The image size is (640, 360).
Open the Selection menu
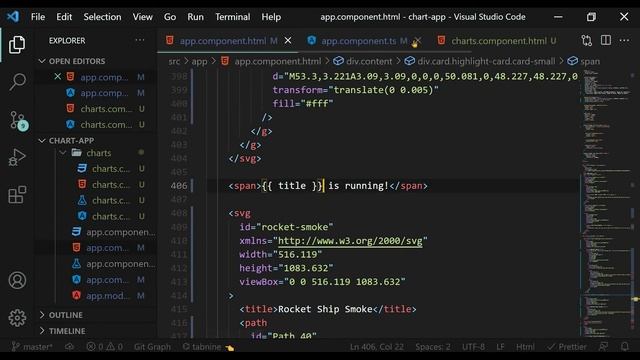[x=102, y=17]
